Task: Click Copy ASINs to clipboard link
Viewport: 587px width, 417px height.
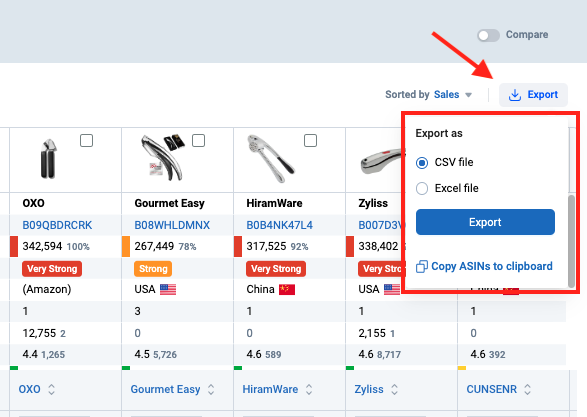Action: tap(492, 266)
